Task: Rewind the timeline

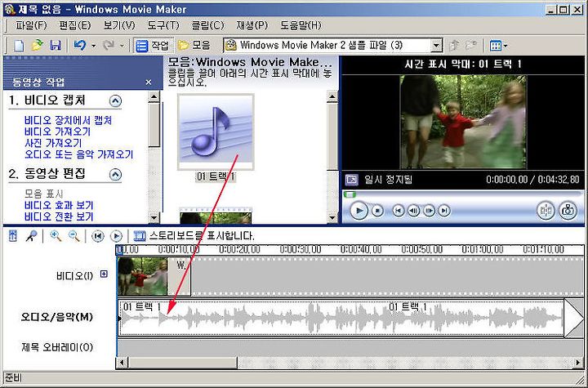Action: click(98, 236)
